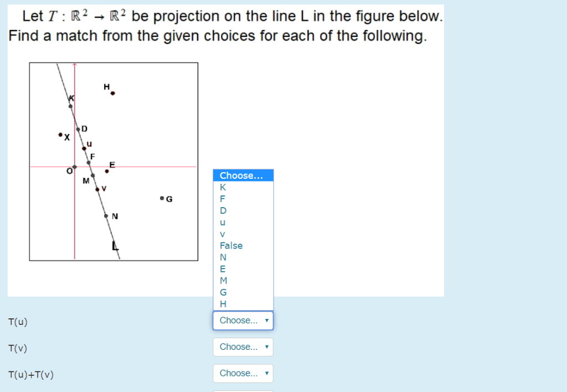Image resolution: width=567 pixels, height=392 pixels.
Task: Select option E from the open dropdown list
Action: click(x=223, y=269)
